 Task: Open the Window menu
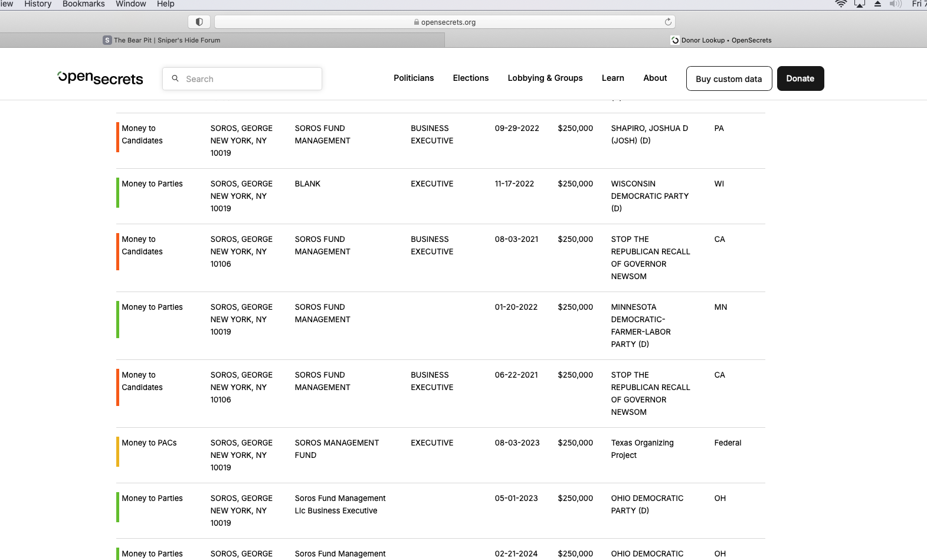coord(131,4)
